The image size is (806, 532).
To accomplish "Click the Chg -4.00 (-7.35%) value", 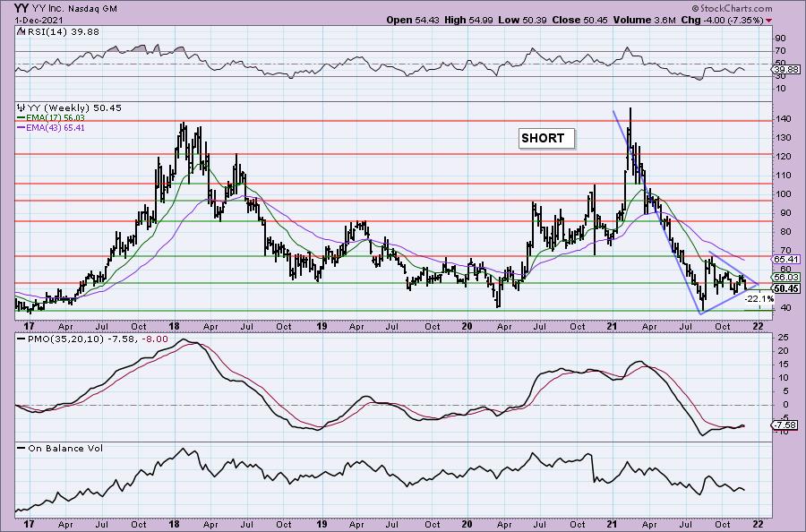I will pos(724,20).
